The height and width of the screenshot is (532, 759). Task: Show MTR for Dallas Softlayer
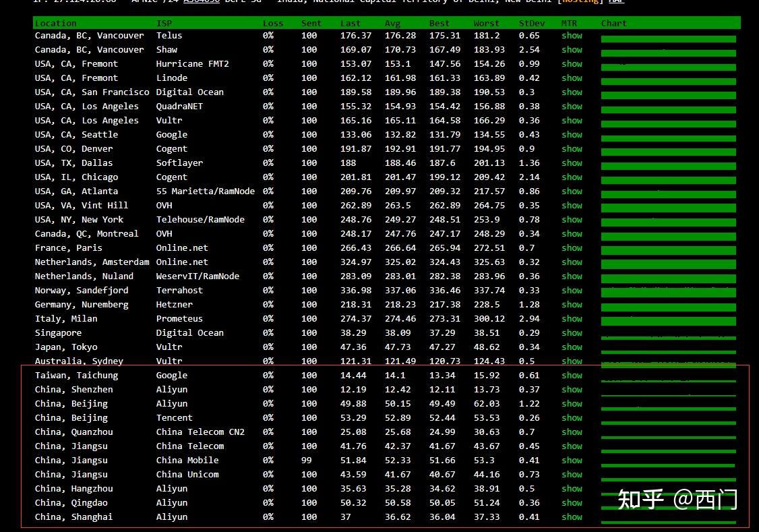click(572, 163)
